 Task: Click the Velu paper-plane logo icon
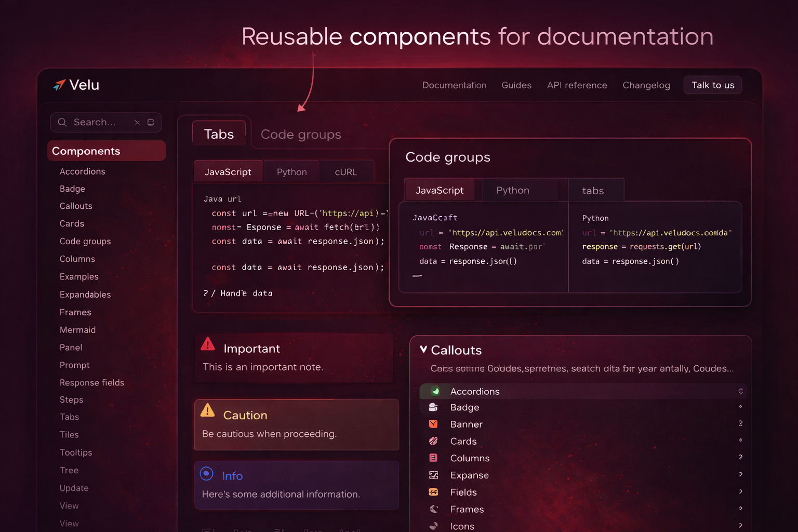[59, 84]
